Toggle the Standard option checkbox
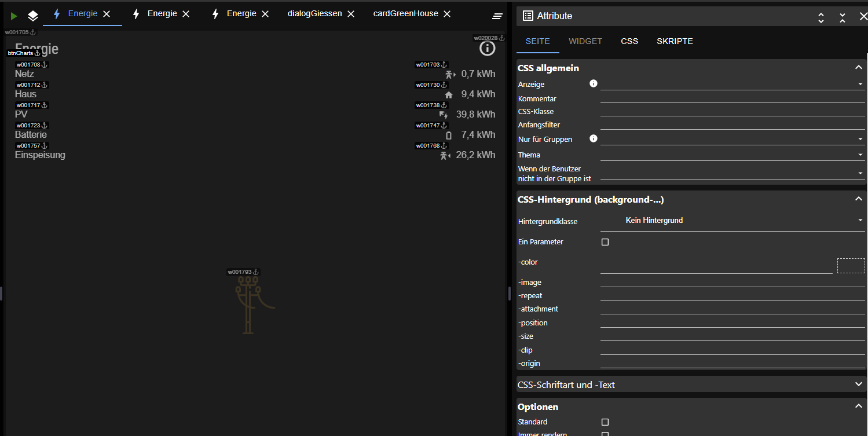868x436 pixels. pyautogui.click(x=605, y=422)
